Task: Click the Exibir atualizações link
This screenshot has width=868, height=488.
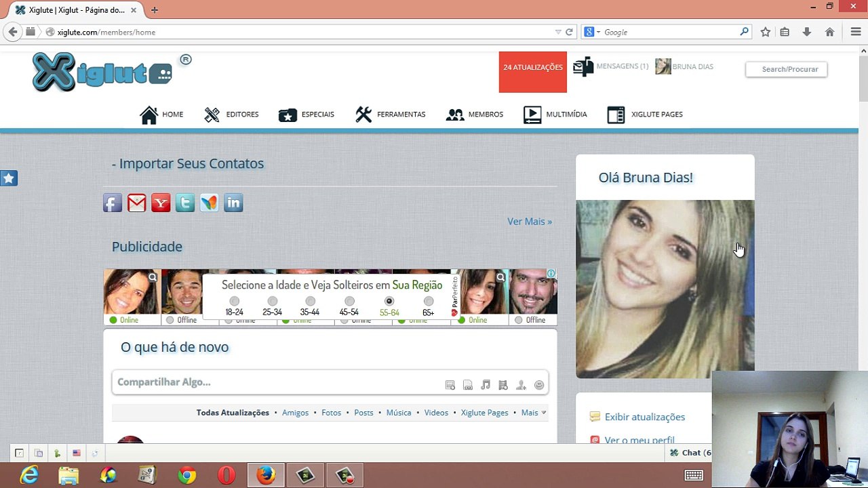Action: 645,417
